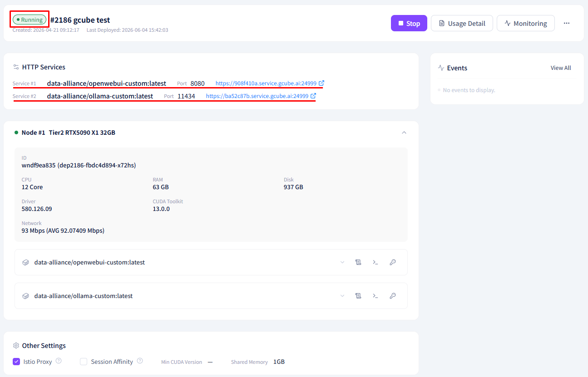Click the HTTP Services settings icon
The image size is (588, 377).
16,67
